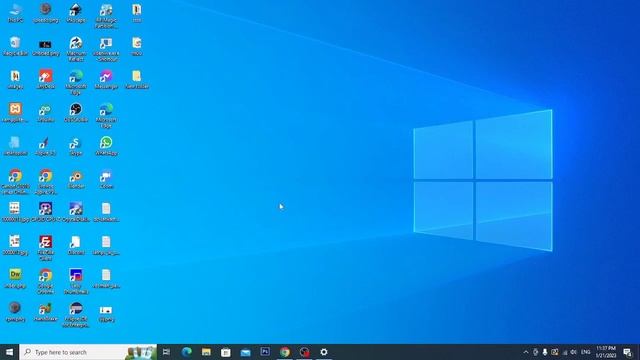
Task: Open Microsoft Store from the taskbar
Action: [226, 352]
